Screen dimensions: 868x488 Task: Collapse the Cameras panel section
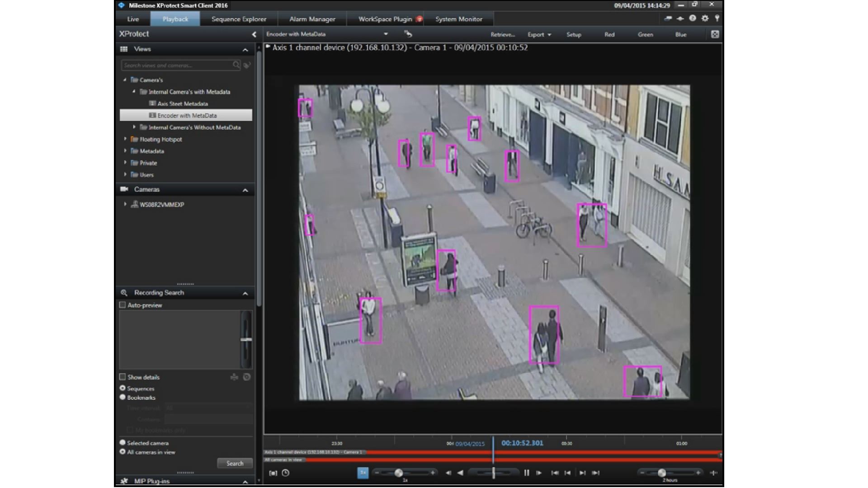click(245, 190)
